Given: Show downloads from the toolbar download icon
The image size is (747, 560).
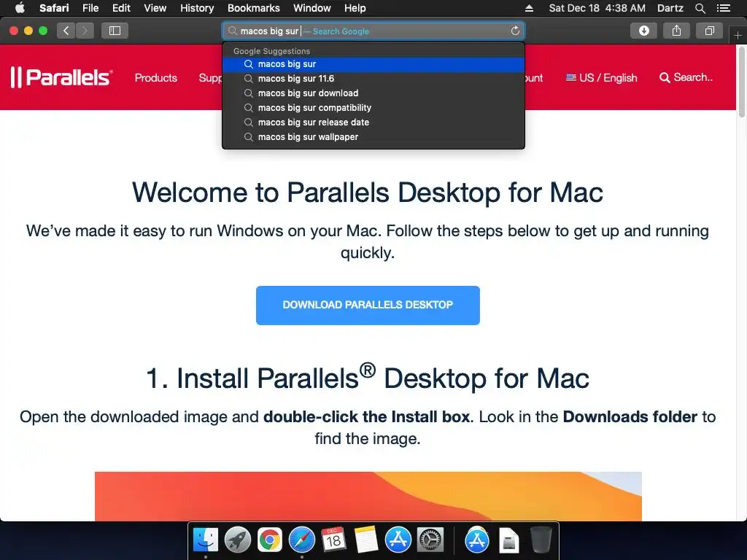Looking at the screenshot, I should (643, 31).
